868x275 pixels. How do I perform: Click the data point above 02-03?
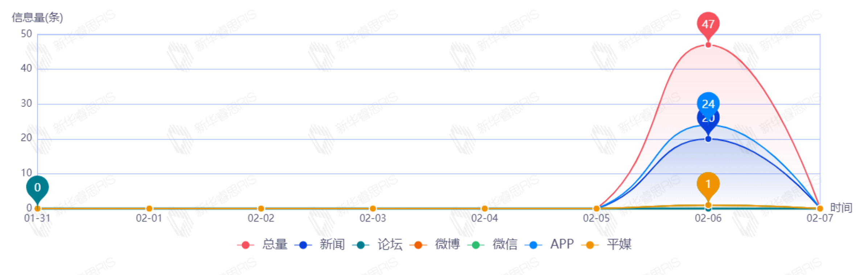[373, 208]
